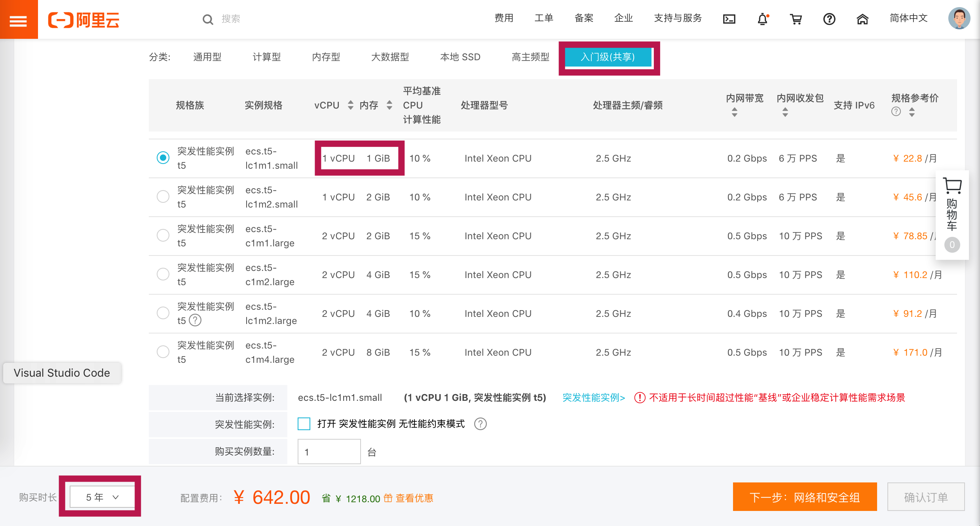
Task: Expand the 购买时长 5 年 dropdown
Action: [102, 497]
